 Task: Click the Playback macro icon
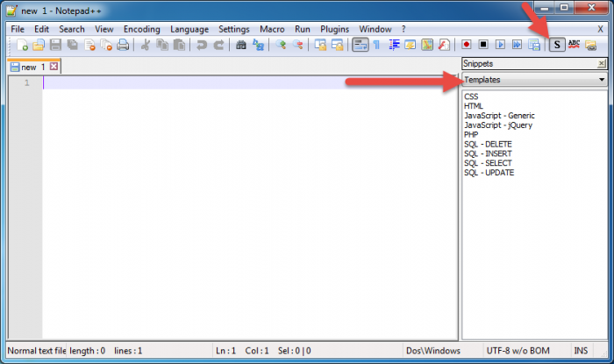[x=500, y=45]
